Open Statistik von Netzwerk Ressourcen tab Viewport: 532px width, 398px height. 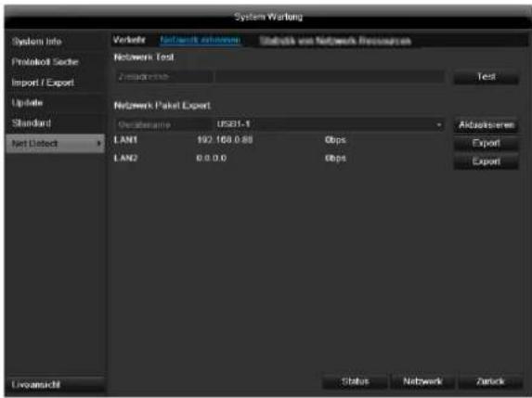click(x=335, y=41)
